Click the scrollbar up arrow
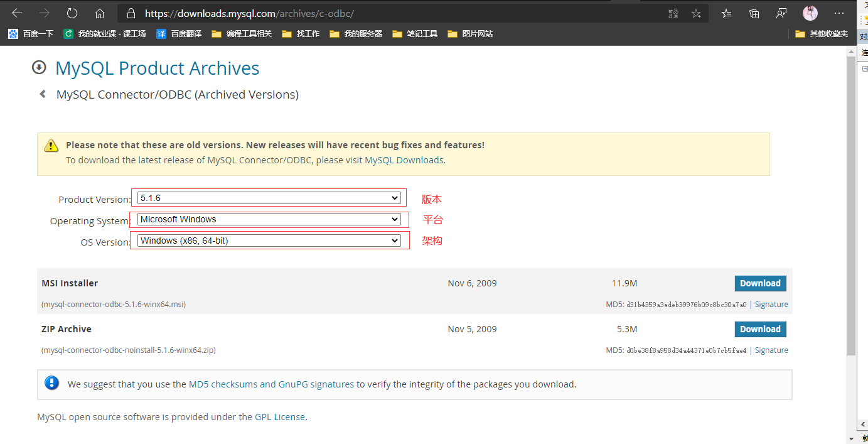Viewport: 868px width, 444px height. tap(851, 51)
